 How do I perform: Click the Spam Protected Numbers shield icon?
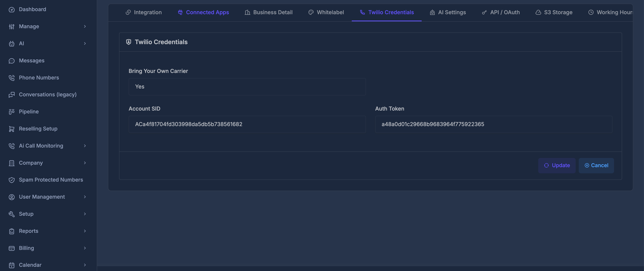(x=12, y=180)
